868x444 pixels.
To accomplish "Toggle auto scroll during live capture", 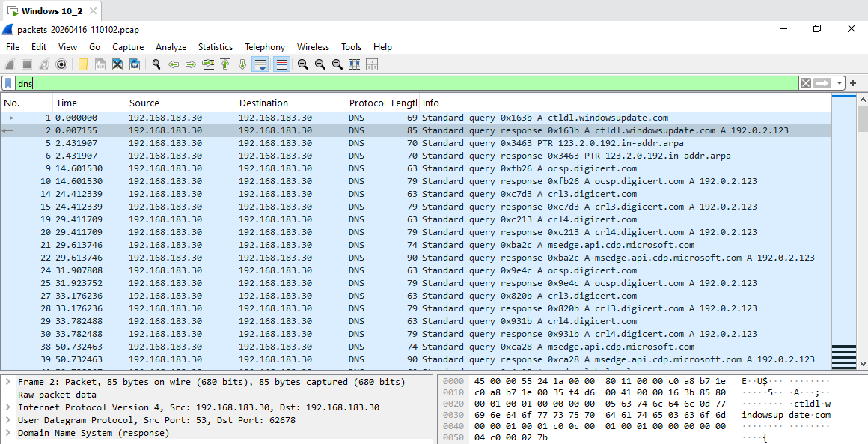I will click(x=260, y=65).
